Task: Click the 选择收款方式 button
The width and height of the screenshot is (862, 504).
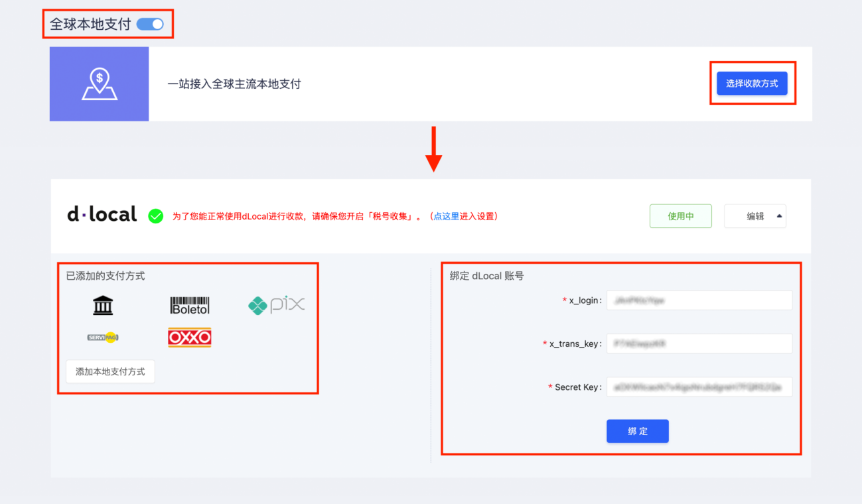Action: click(x=753, y=84)
